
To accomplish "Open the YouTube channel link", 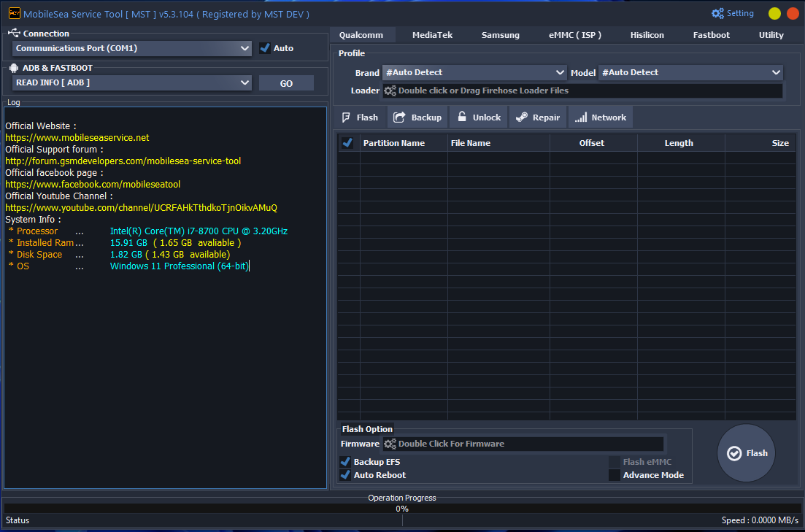I will (141, 208).
